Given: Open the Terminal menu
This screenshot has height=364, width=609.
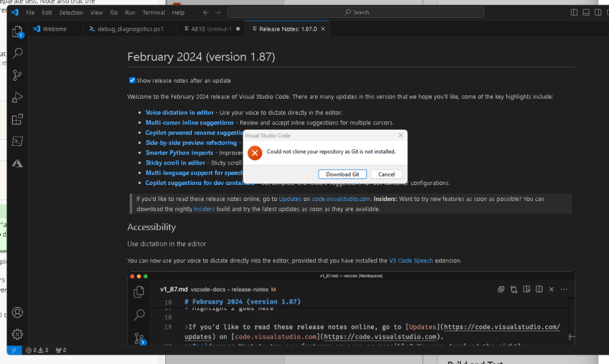Looking at the screenshot, I should 153,12.
